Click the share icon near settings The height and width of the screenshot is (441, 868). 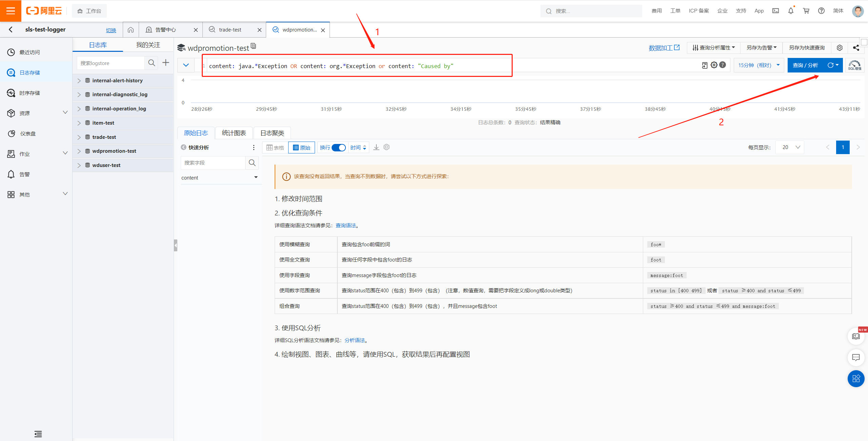point(856,48)
